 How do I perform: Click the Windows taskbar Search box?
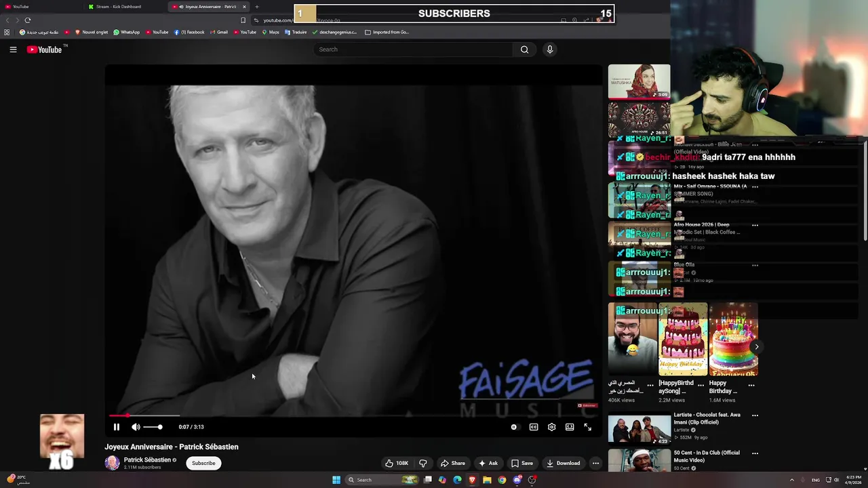[x=382, y=480]
